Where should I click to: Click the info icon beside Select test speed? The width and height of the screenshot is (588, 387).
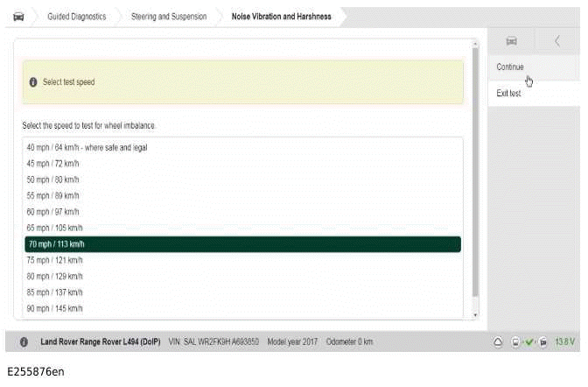click(x=33, y=82)
